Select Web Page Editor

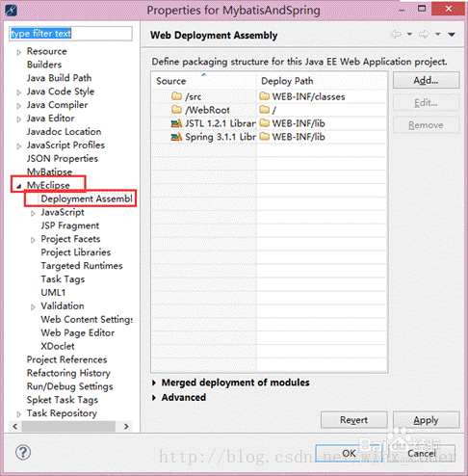[x=78, y=332]
